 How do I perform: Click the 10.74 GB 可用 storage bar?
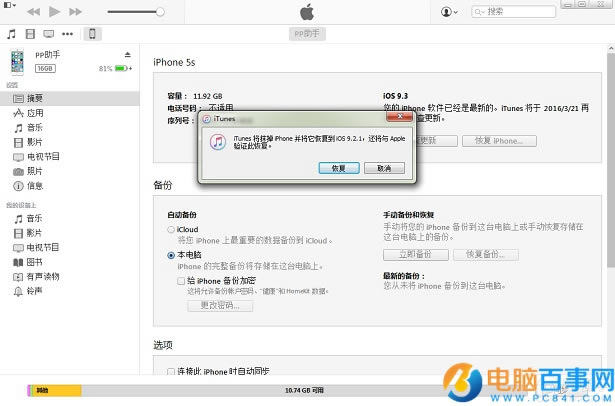pyautogui.click(x=304, y=390)
